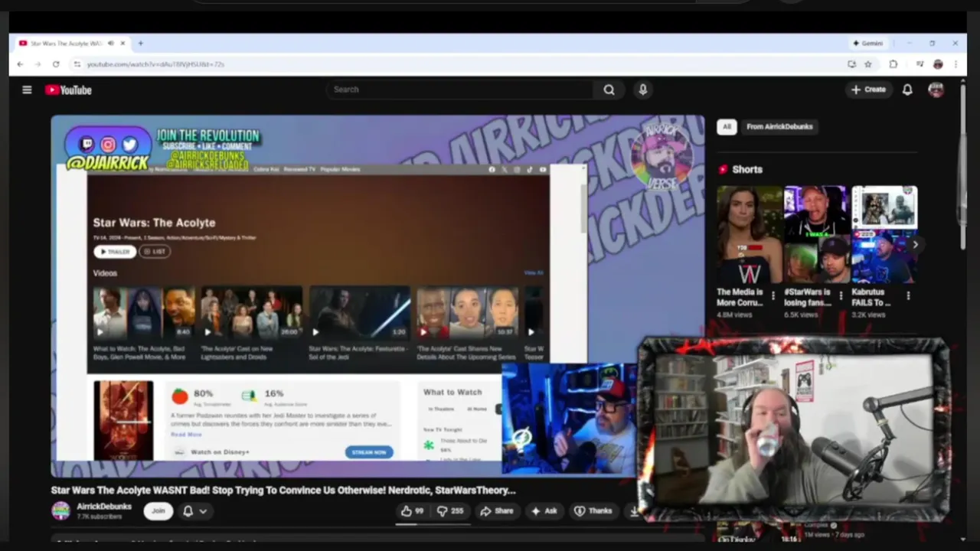
Task: Select the 'From AirrickDebunks' filter chip
Action: tap(779, 127)
